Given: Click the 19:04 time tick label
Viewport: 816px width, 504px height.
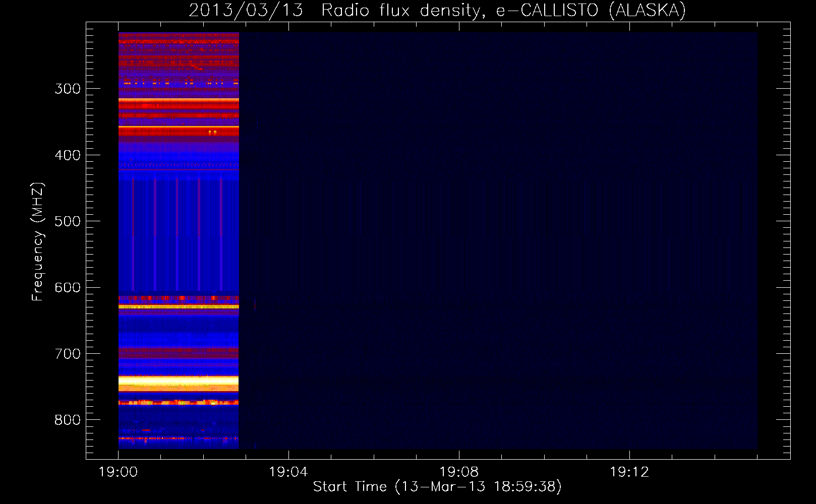Looking at the screenshot, I should pyautogui.click(x=288, y=472).
